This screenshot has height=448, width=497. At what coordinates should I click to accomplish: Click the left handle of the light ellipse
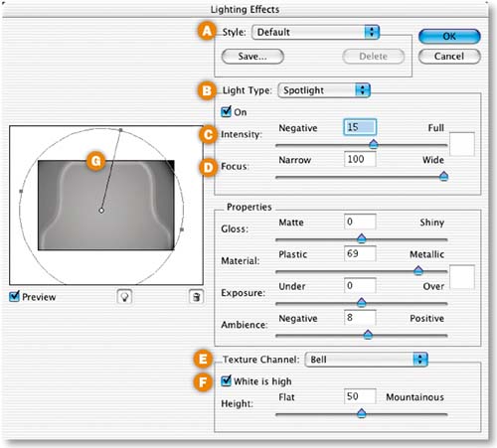[x=21, y=191]
